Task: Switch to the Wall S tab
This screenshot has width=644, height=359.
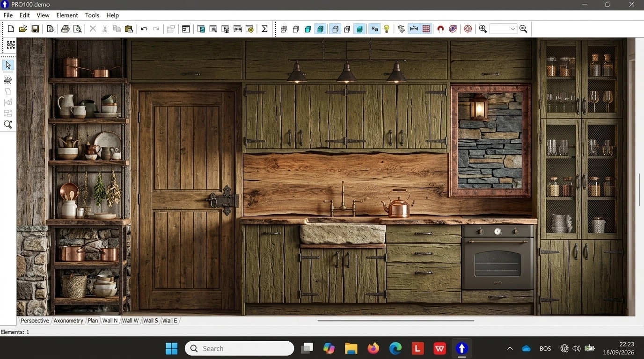Action: (x=151, y=321)
